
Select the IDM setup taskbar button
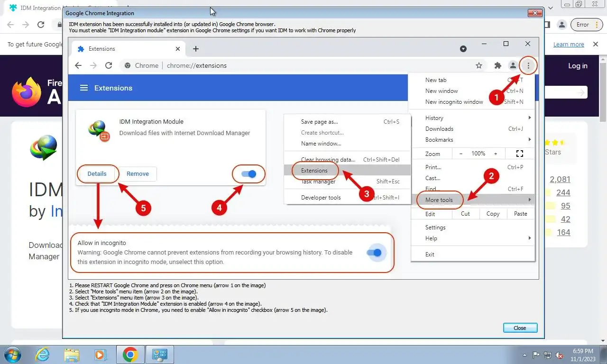tap(159, 355)
